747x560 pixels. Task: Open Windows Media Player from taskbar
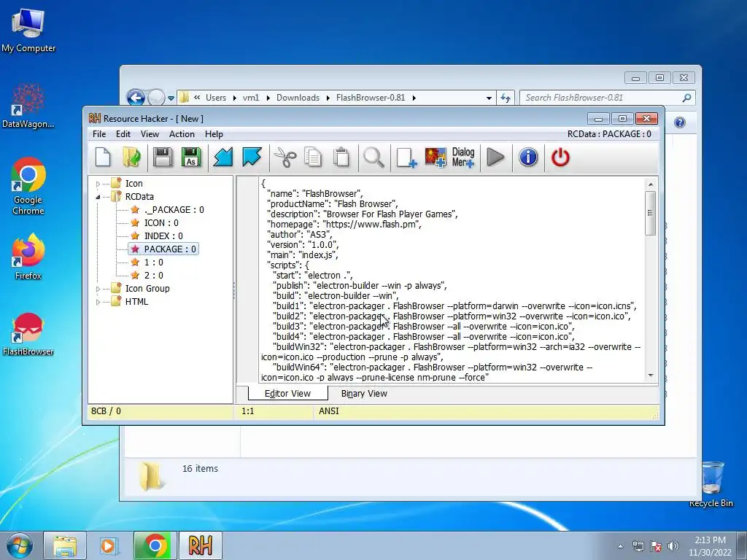(x=109, y=545)
